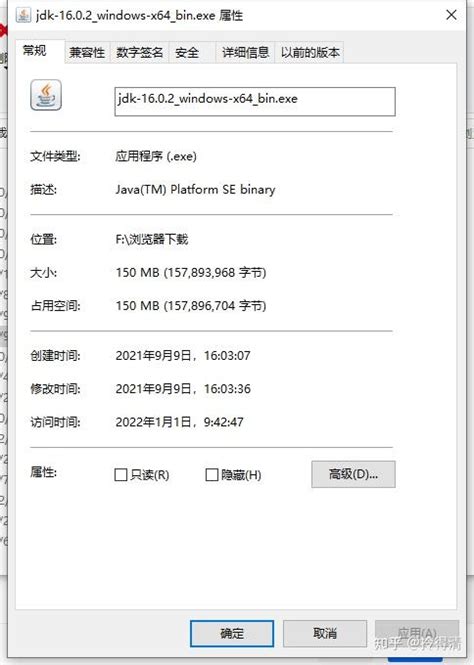Image resolution: width=474 pixels, height=665 pixels.
Task: Click the large Java coffee cup file icon
Action: click(x=46, y=95)
